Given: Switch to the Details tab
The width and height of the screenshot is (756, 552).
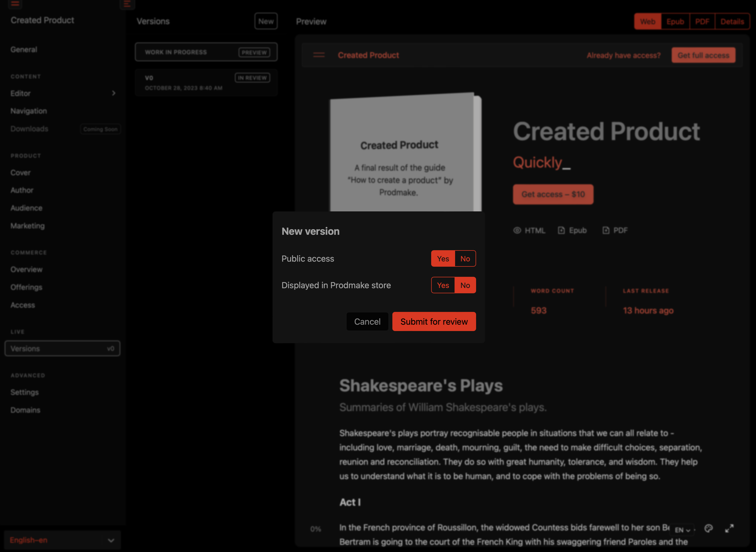Looking at the screenshot, I should click(x=732, y=22).
